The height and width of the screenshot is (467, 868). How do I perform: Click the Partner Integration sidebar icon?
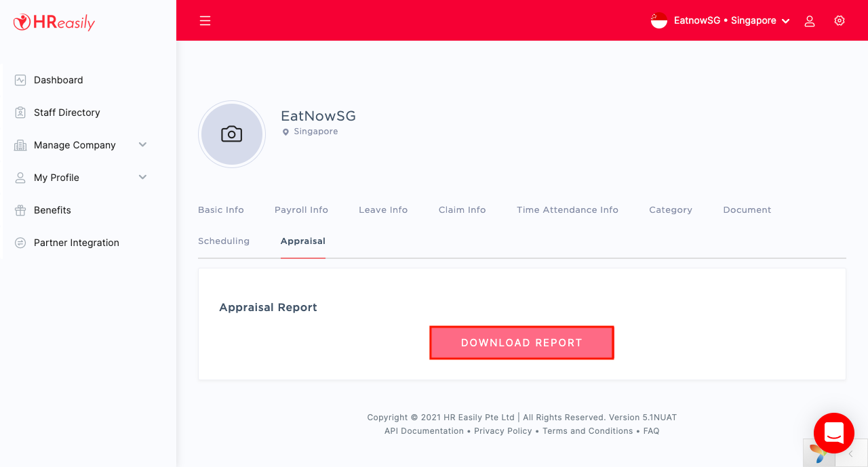(x=20, y=243)
